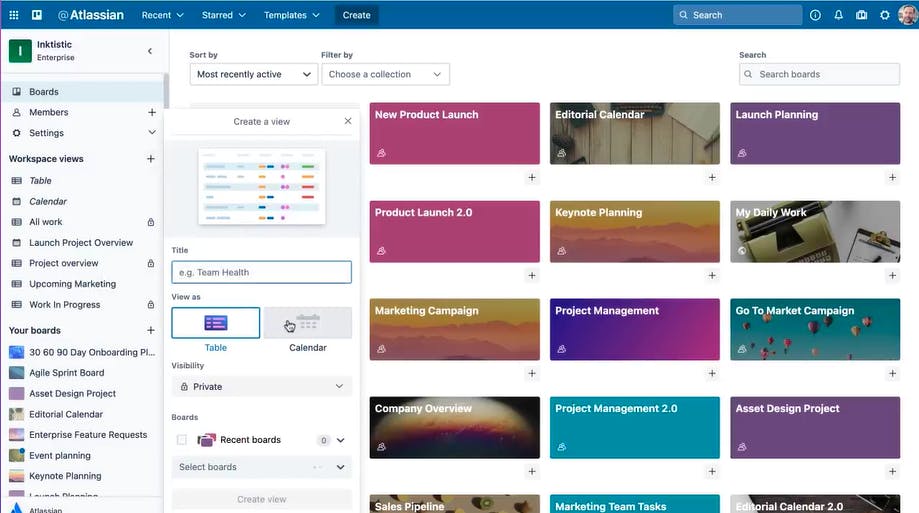Go to Boards in sidebar

(x=82, y=91)
